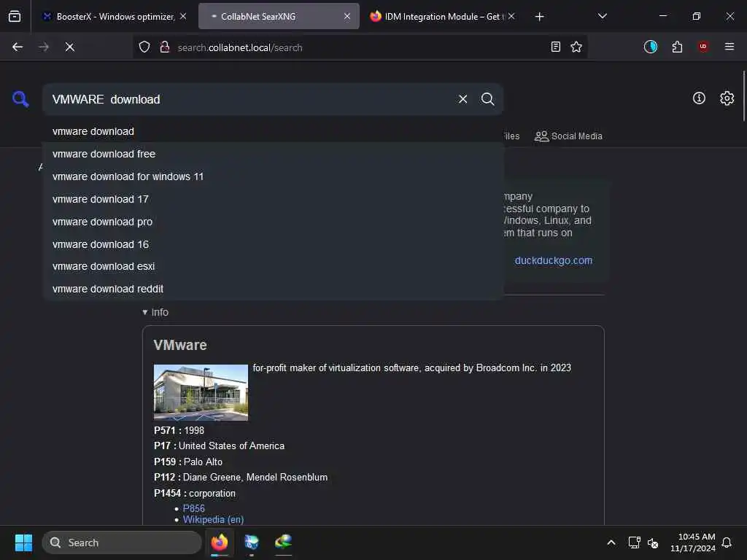Choose suggestion 'vmware download free'

(x=273, y=154)
